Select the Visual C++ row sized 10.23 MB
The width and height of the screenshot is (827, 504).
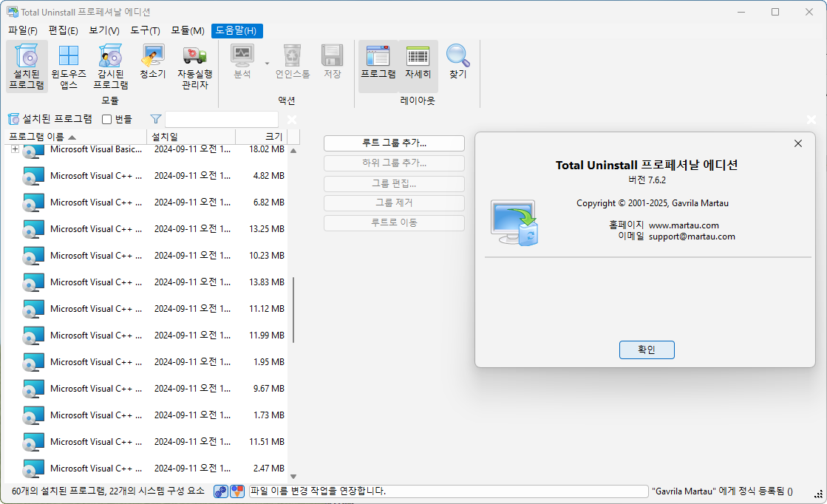pyautogui.click(x=146, y=256)
